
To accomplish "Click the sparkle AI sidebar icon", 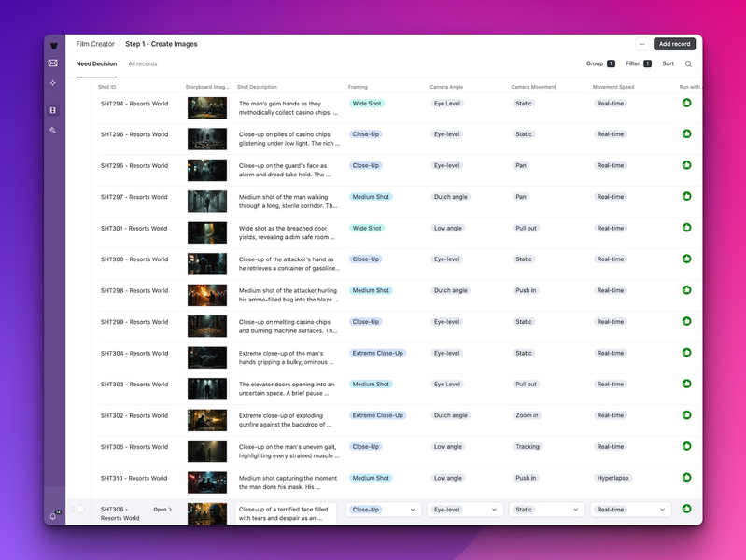I will pos(53,83).
